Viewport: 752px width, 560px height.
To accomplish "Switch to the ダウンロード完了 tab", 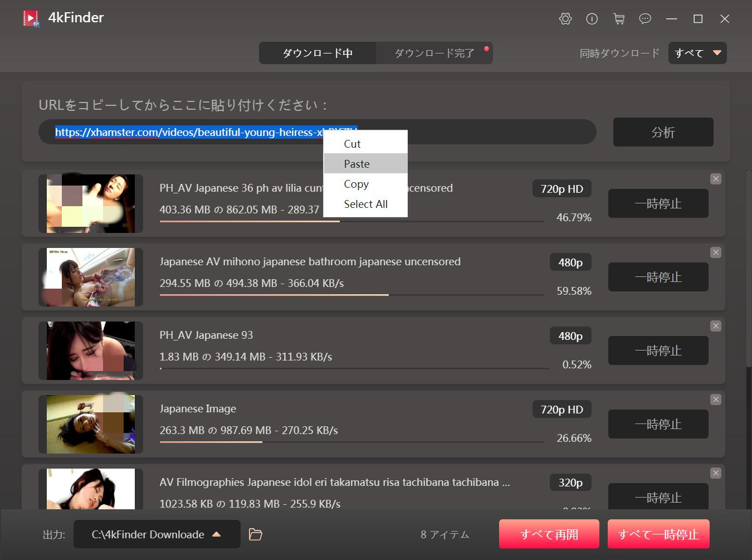I will tap(434, 53).
